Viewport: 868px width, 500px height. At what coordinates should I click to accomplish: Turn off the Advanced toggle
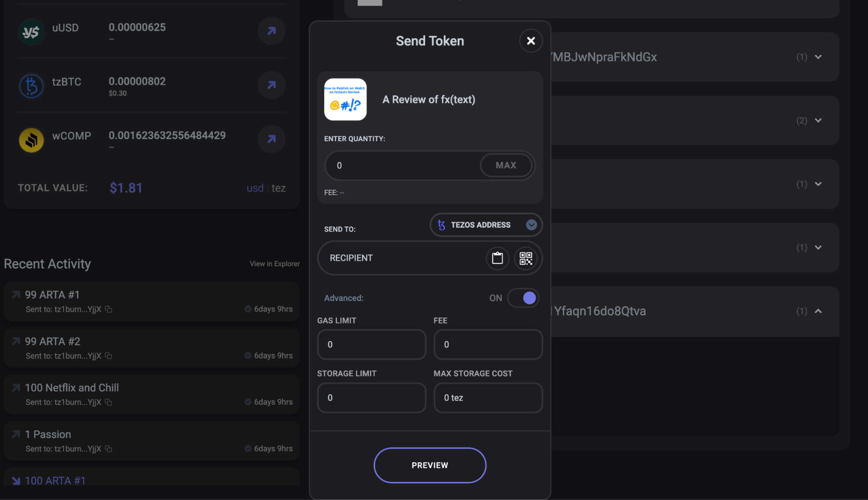click(x=524, y=298)
